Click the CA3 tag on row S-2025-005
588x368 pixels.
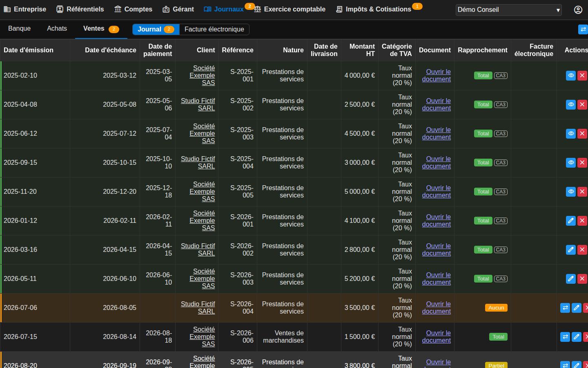501,192
